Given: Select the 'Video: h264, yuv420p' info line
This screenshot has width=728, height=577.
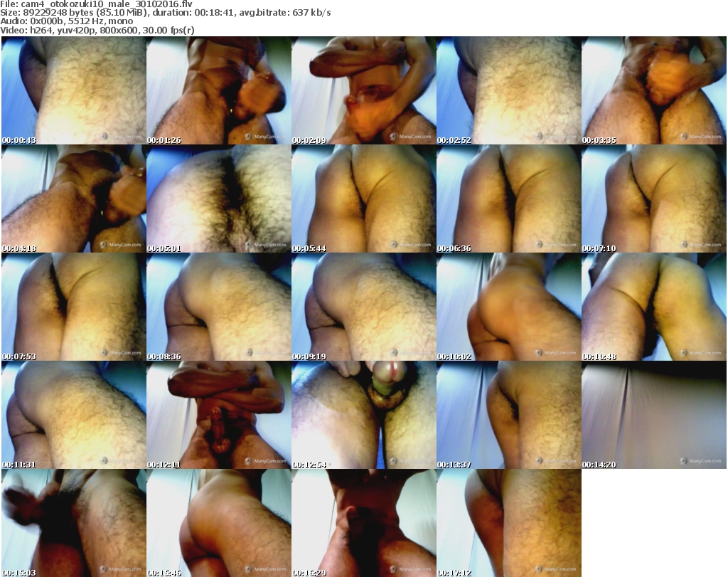Looking at the screenshot, I should pyautogui.click(x=97, y=30).
